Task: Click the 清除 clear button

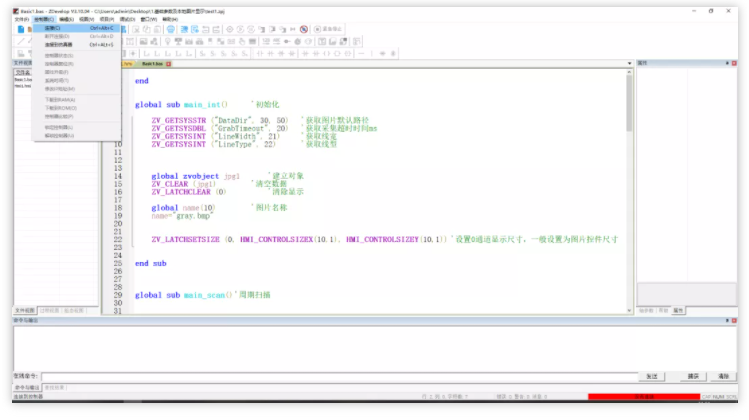Action: [x=723, y=377]
